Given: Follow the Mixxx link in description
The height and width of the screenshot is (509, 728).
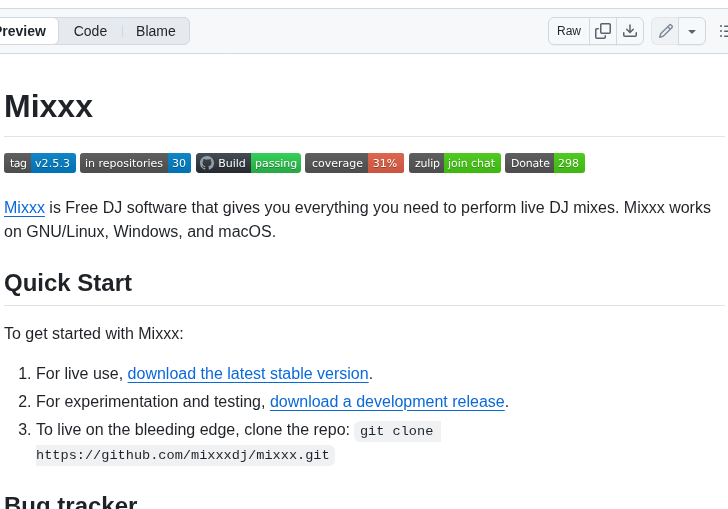Looking at the screenshot, I should [24, 208].
